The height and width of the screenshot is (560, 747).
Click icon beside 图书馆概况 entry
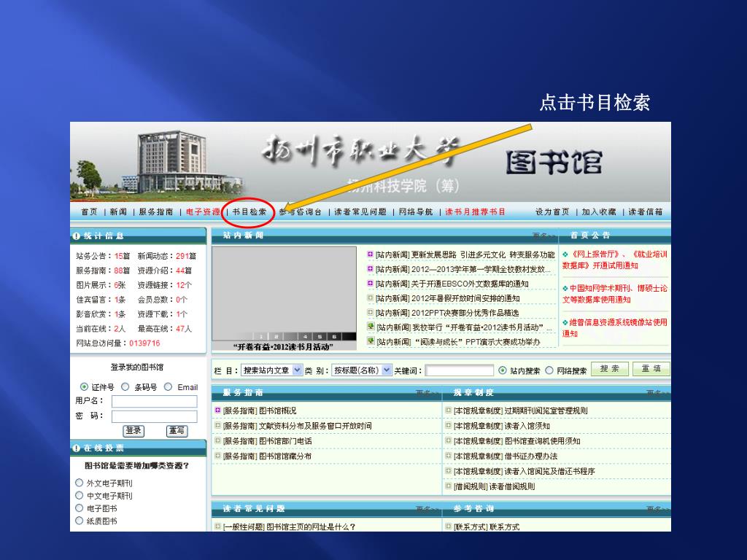(x=217, y=410)
